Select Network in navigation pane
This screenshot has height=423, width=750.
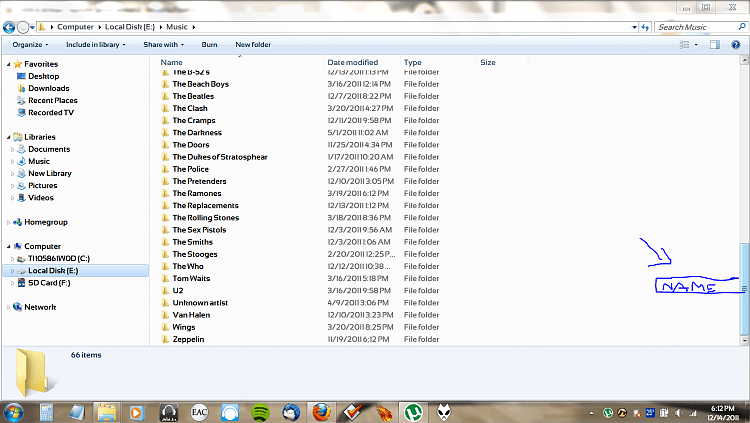pos(40,307)
